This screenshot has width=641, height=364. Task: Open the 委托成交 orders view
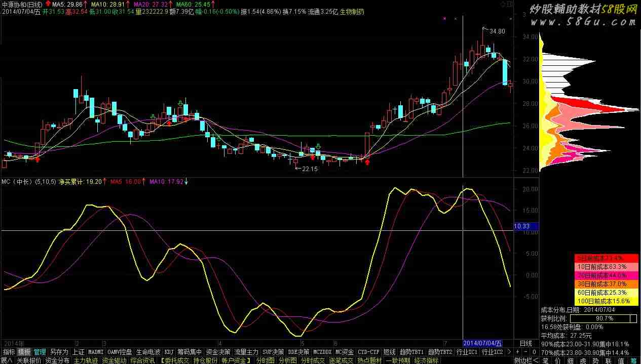pos(174,360)
